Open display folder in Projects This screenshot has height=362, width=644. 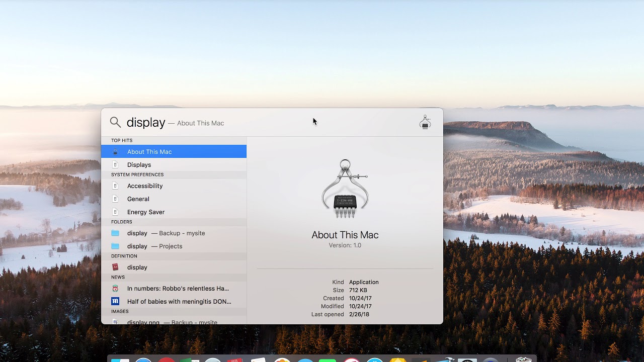pyautogui.click(x=174, y=246)
